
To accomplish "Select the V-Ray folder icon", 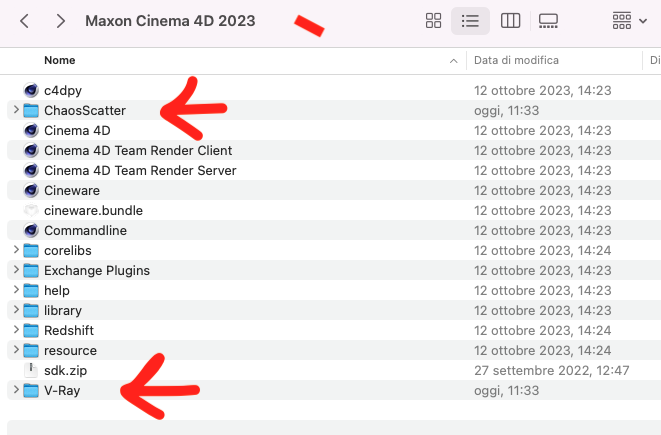I will click(31, 390).
